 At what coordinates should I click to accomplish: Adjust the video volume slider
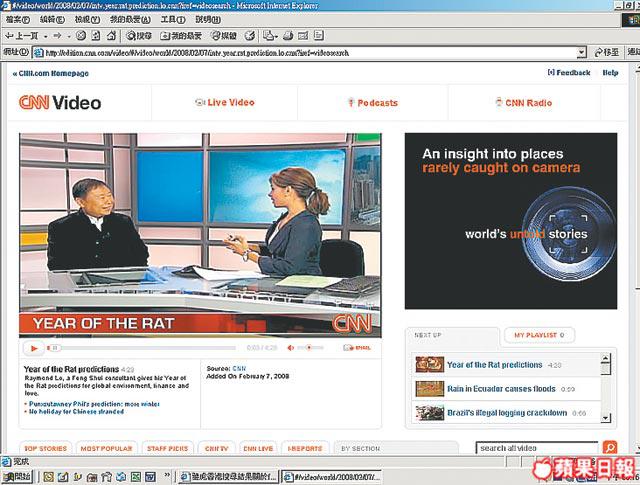(310, 348)
